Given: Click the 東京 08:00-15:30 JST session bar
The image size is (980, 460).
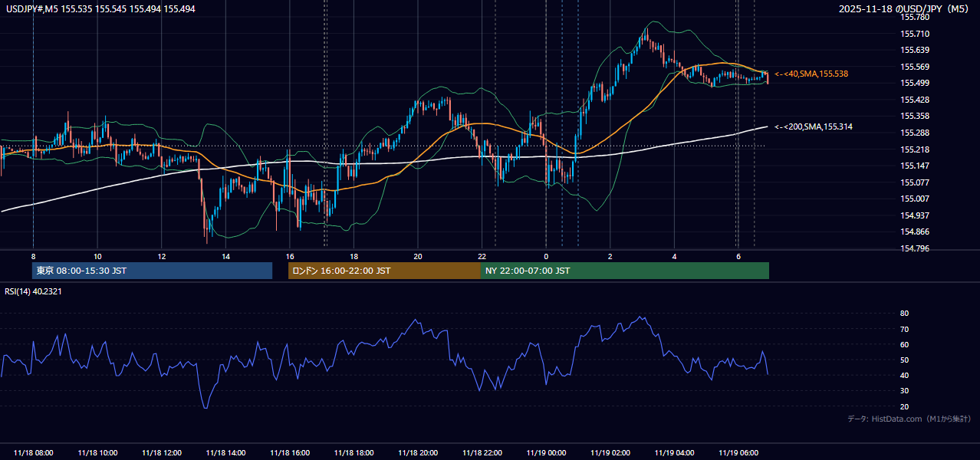Looking at the screenshot, I should 152,271.
